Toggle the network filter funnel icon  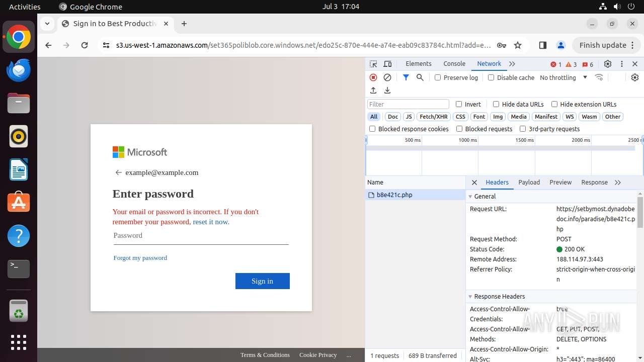tap(406, 77)
